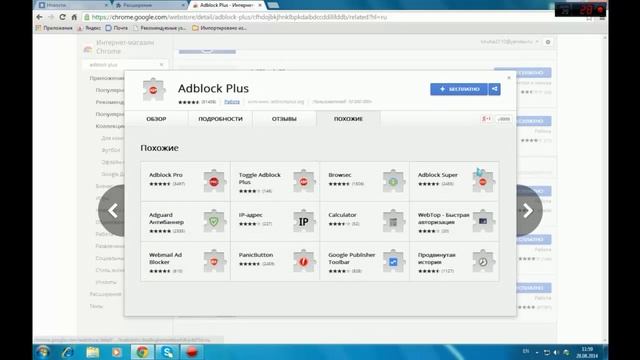This screenshot has height=360, width=640.
Task: Open the Adblock Super extension icon
Action: (483, 181)
